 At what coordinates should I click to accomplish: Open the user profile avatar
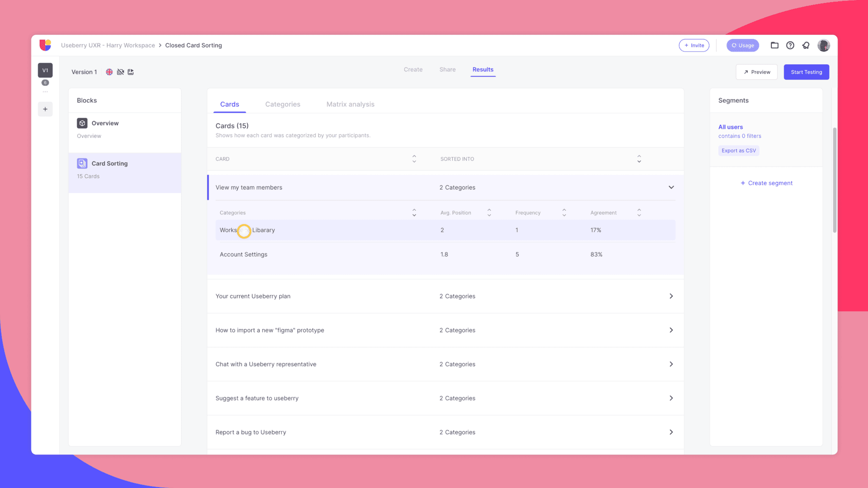[823, 45]
